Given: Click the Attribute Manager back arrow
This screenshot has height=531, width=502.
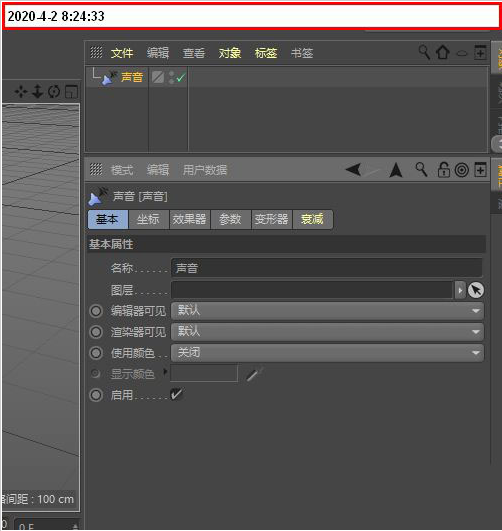Looking at the screenshot, I should (353, 169).
